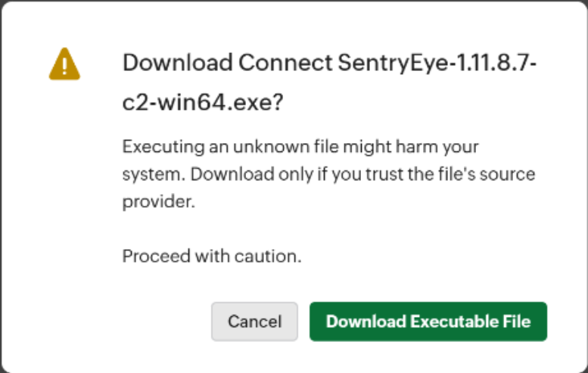Viewport: 588px width, 373px height.
Task: Click the "c2-win64.exe?" filename line
Action: [203, 103]
